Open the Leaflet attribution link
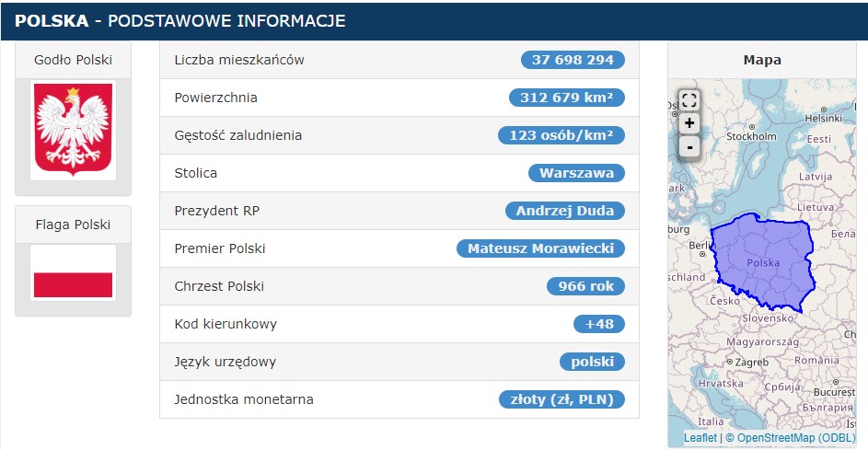Image resolution: width=868 pixels, height=450 pixels. [x=700, y=438]
